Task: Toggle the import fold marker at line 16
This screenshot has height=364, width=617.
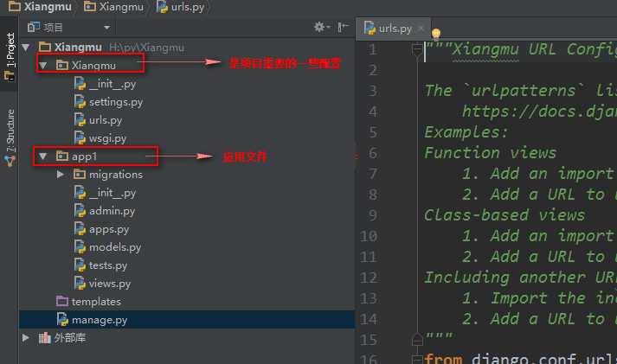Action: tap(417, 359)
